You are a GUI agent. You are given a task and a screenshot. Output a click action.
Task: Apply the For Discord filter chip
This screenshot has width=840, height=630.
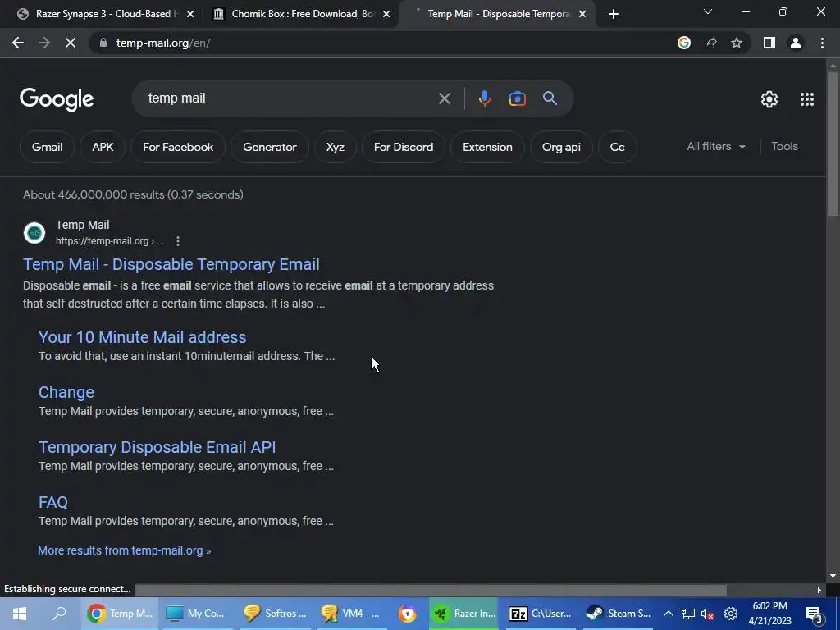(x=404, y=147)
